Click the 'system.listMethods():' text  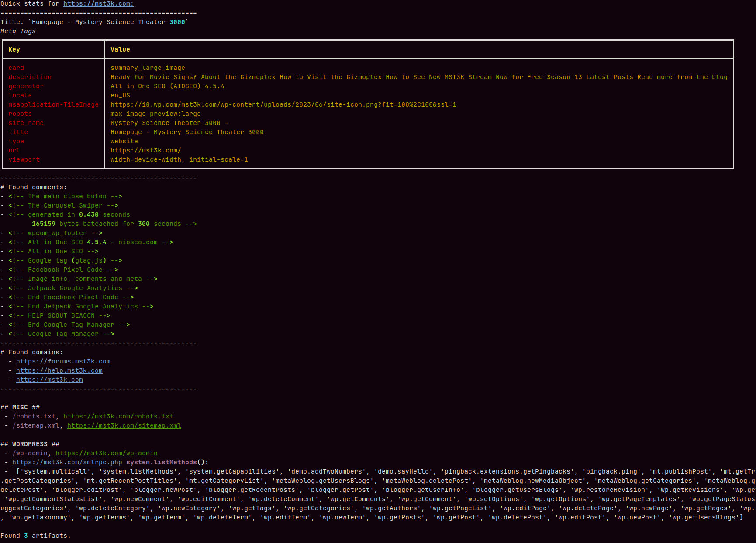pos(167,462)
